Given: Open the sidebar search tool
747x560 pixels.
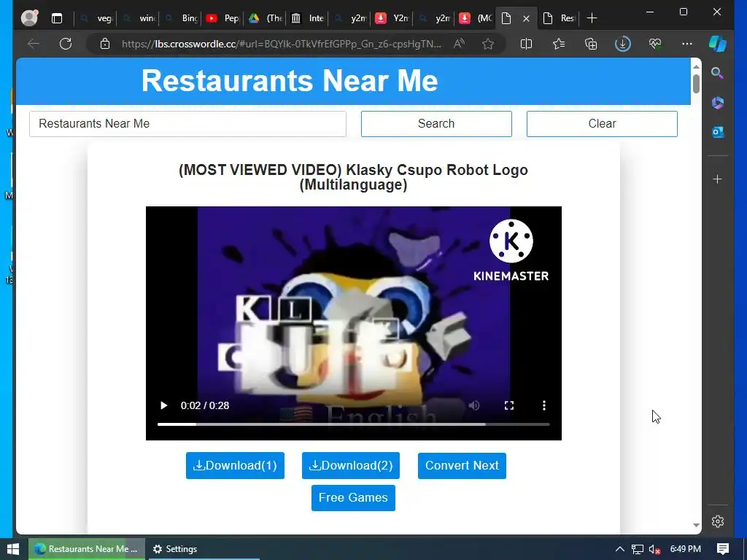Looking at the screenshot, I should pos(718,73).
